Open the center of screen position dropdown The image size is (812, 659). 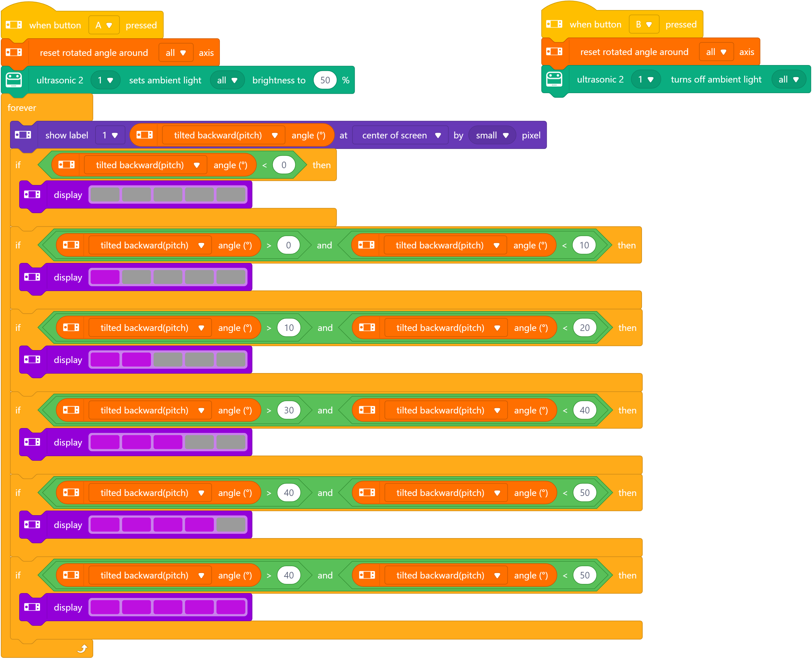400,135
